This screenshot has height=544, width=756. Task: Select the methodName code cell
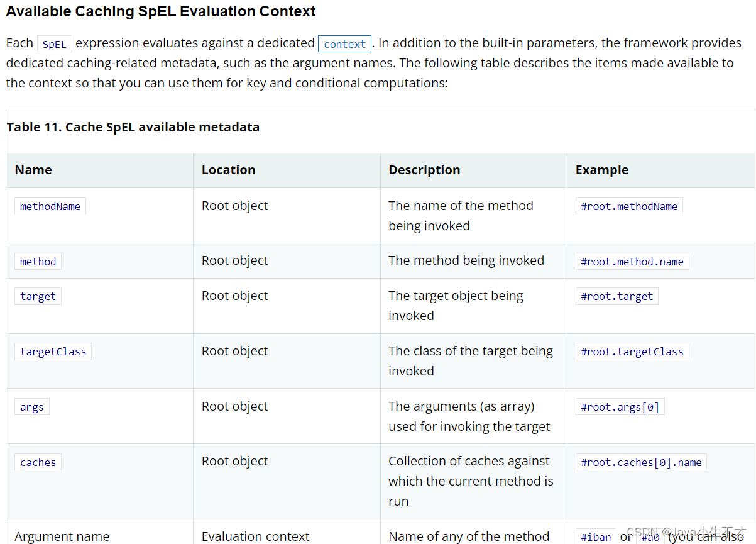[50, 206]
